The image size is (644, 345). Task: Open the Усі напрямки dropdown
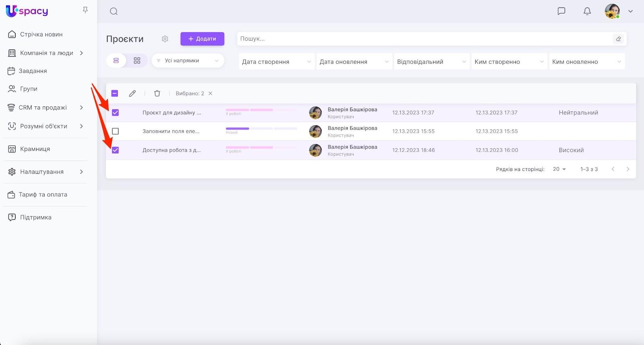pos(188,61)
